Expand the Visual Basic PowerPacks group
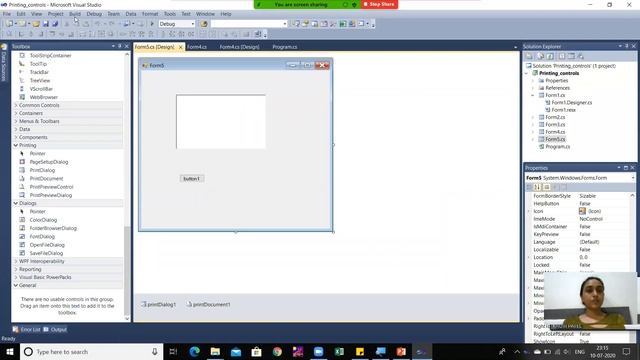 point(45,277)
